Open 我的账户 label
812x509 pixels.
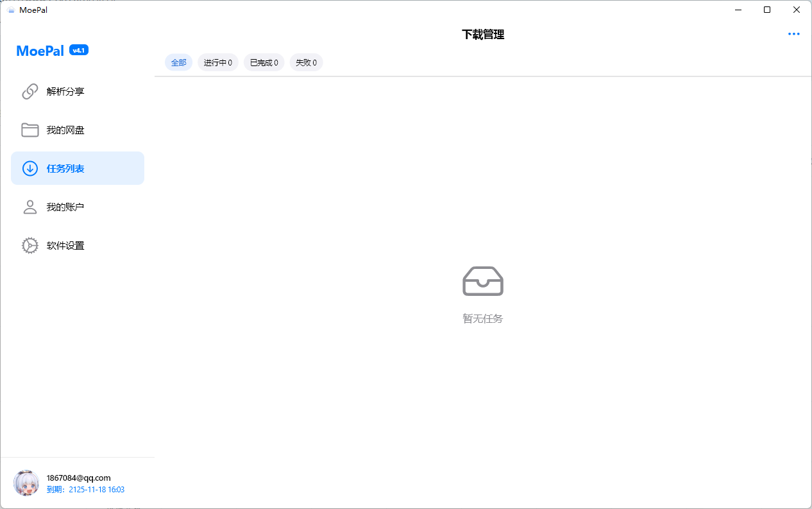pyautogui.click(x=65, y=207)
